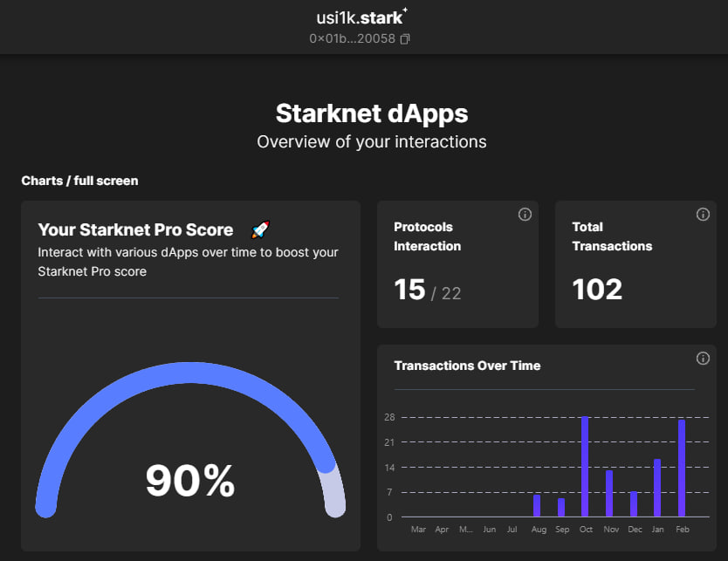Click the Your Starknet Pro Score title
Viewport: 728px width, 561px height.
coord(135,229)
